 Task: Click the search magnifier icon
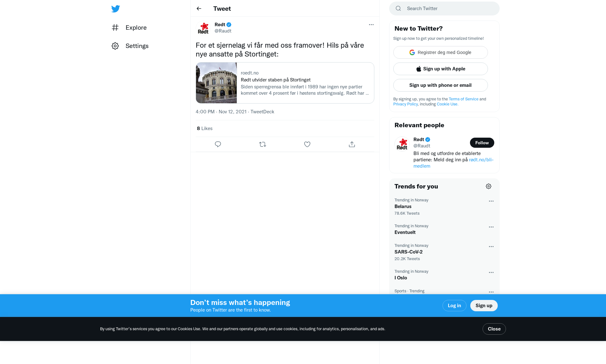(x=398, y=9)
